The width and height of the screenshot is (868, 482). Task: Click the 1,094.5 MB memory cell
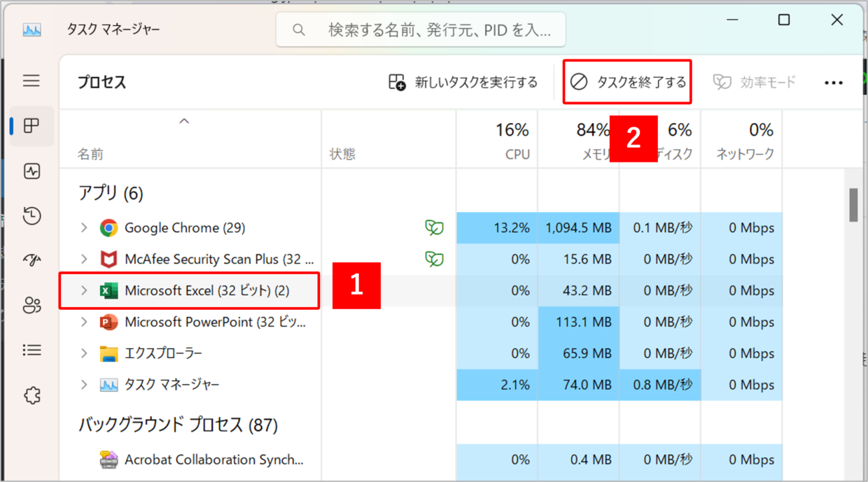point(578,228)
